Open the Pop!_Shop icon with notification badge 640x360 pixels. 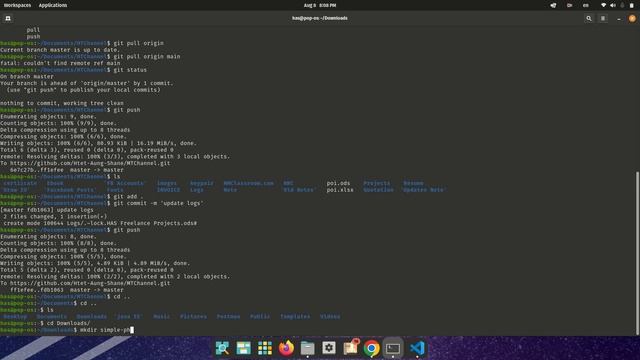click(350, 347)
